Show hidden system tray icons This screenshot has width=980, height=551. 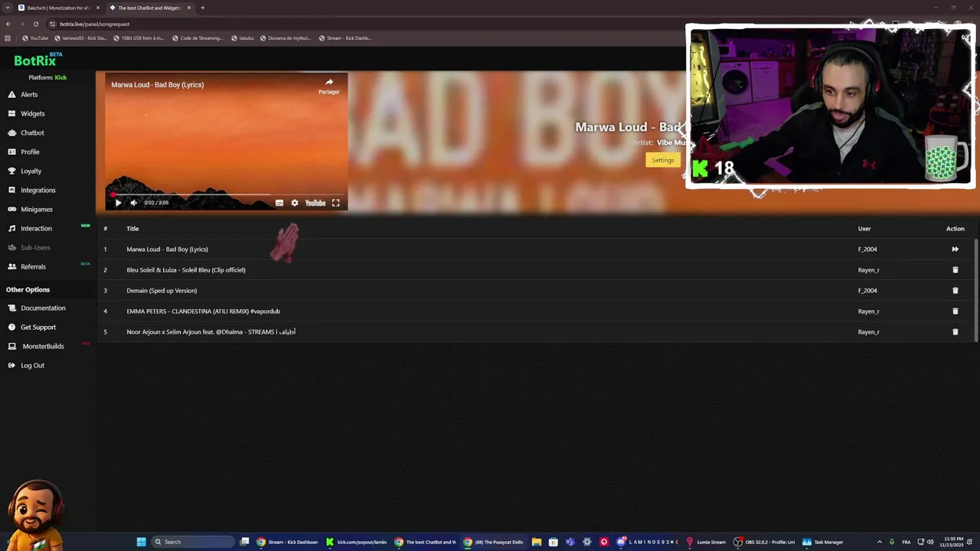point(879,542)
